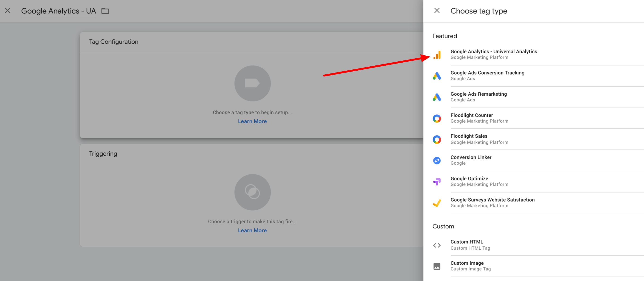Click the Featured section heading
644x281 pixels.
pos(445,36)
